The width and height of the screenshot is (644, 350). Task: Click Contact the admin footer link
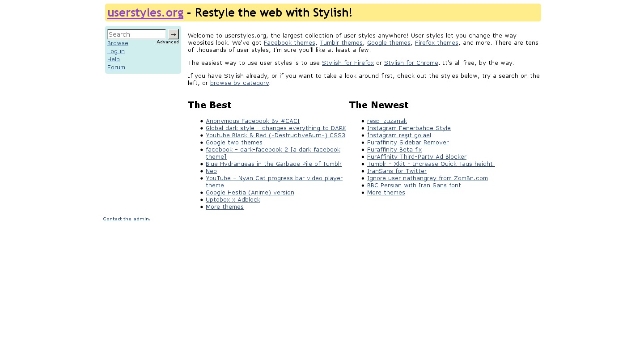pyautogui.click(x=127, y=219)
